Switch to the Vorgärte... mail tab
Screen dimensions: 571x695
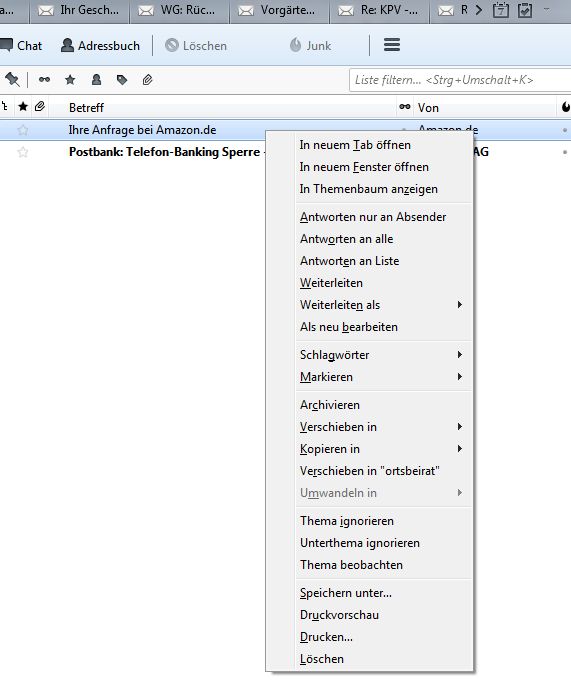[x=279, y=10]
